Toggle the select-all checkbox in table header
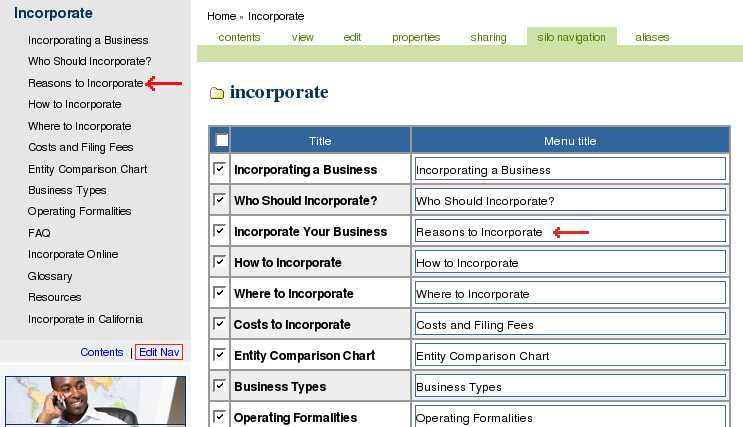The width and height of the screenshot is (743, 427). [221, 141]
